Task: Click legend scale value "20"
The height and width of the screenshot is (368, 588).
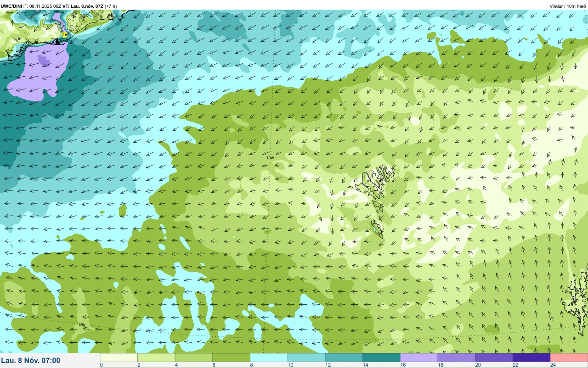Action: 478,365
